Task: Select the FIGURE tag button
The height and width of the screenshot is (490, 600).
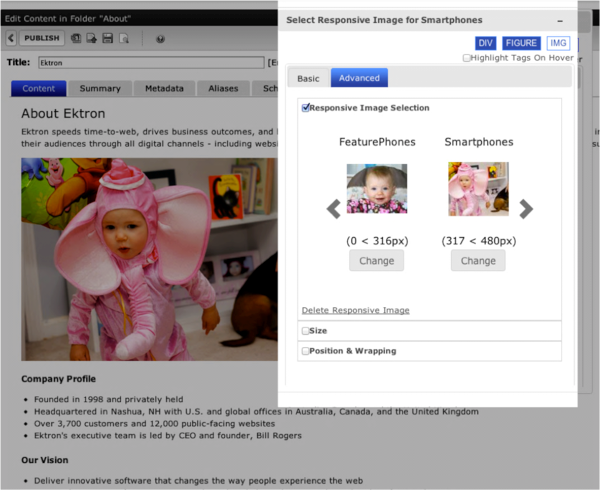Action: pyautogui.click(x=521, y=43)
